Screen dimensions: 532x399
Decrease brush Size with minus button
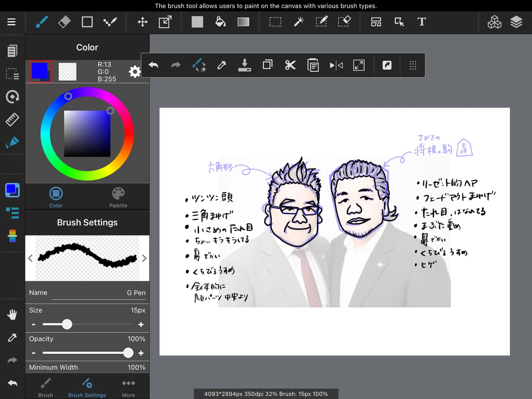pos(33,325)
